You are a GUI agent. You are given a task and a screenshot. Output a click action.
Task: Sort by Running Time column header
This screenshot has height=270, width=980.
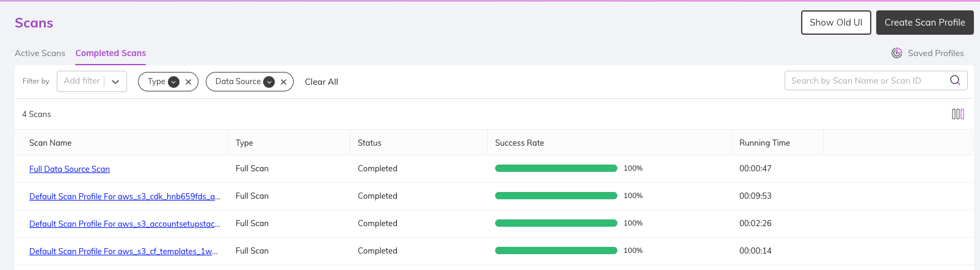coord(764,143)
